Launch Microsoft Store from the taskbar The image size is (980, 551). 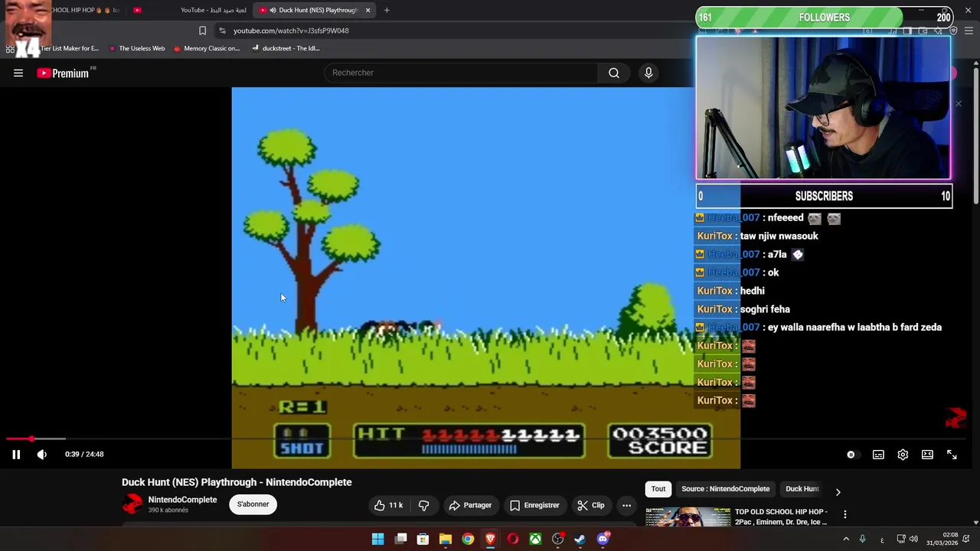coord(423,540)
